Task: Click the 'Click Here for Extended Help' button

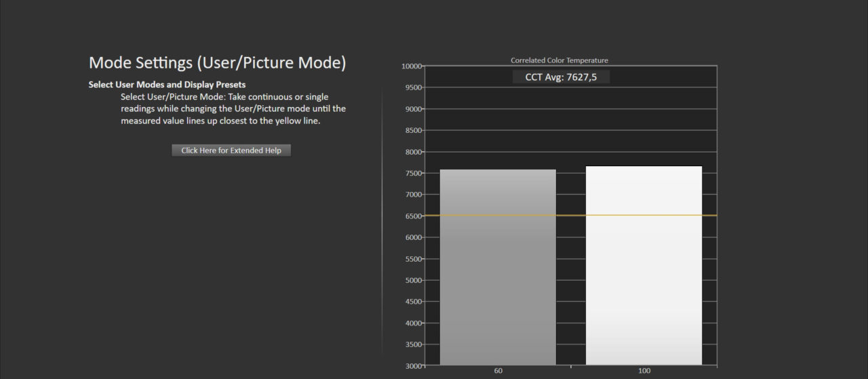Action: 231,151
